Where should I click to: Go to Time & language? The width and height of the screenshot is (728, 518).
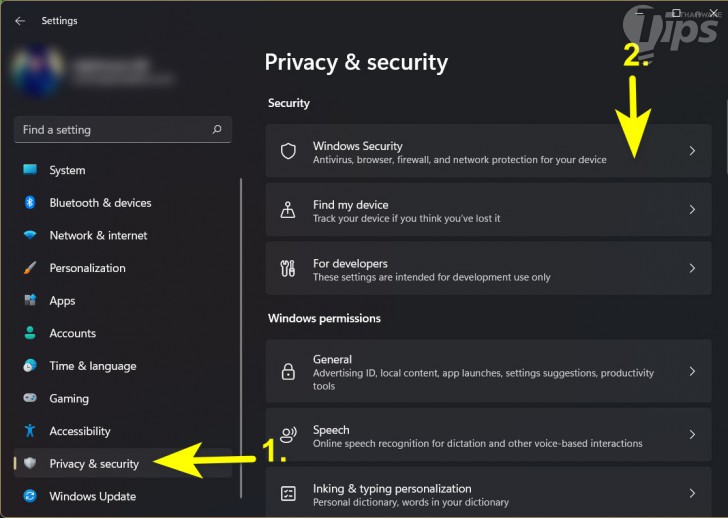click(93, 366)
